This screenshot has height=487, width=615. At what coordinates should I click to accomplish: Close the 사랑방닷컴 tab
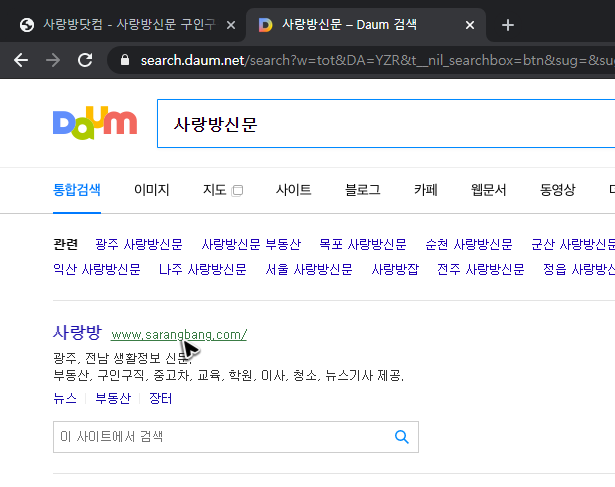coord(231,25)
